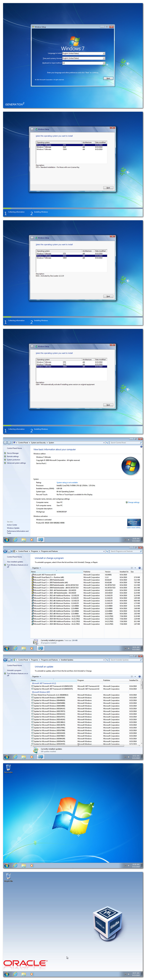Select Microsoft Visual Basic/C++ Runtime (x86) row
146x980 pixels.
pos(86,577)
